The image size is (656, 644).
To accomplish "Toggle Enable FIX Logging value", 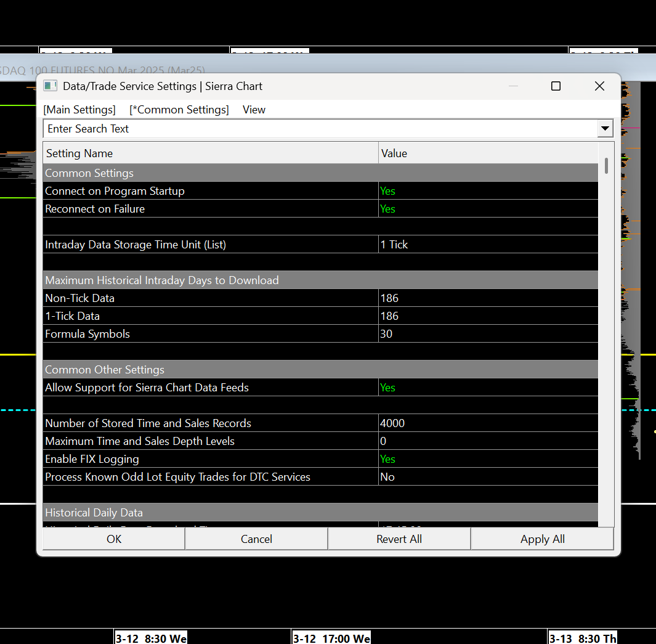I will tap(488, 459).
